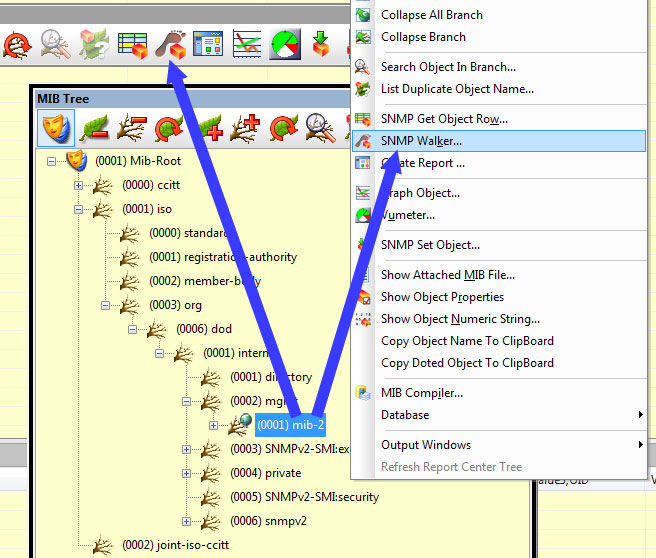Choose MIB Compiler menu entry
656x558 pixels.
499,393
